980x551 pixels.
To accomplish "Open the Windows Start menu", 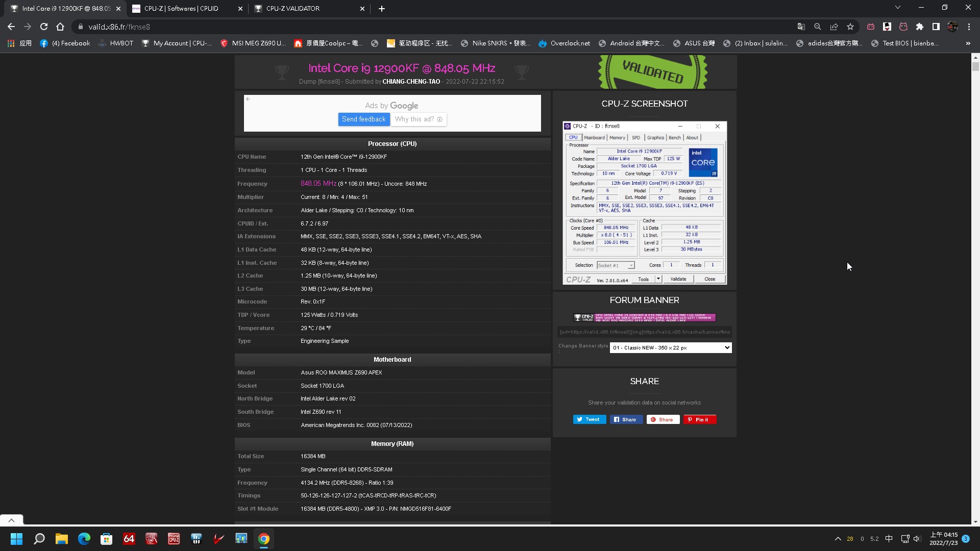I will [x=17, y=539].
